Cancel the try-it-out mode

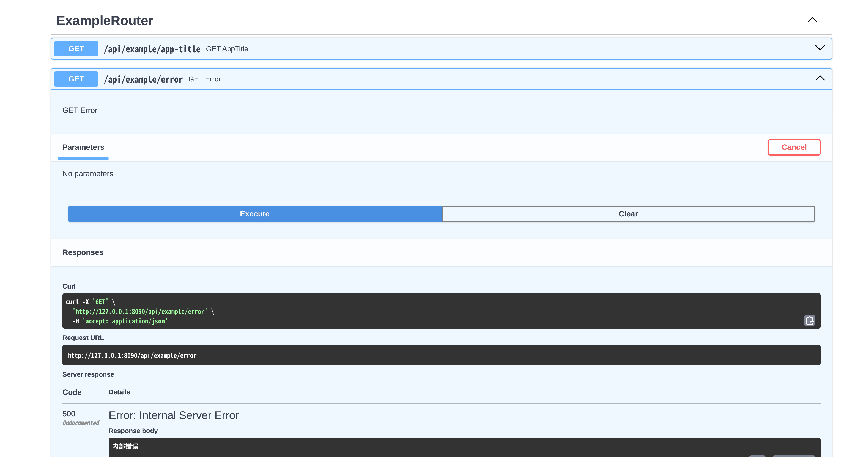(794, 147)
